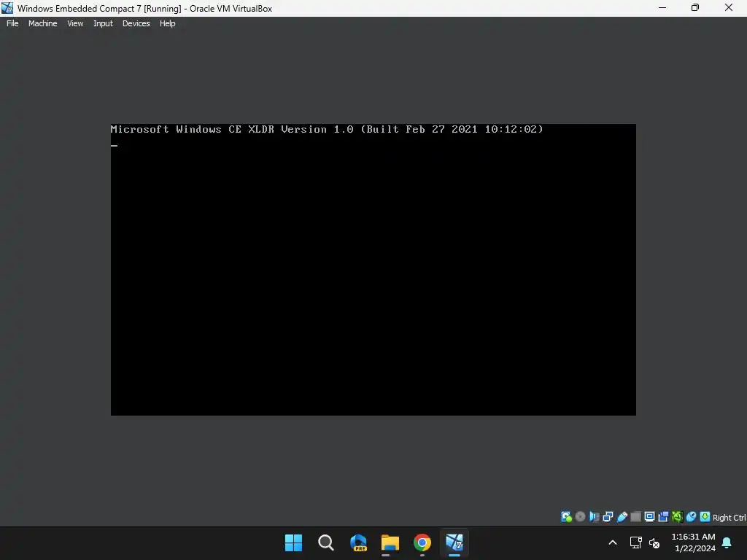Close the VirtualBox VM window
Viewport: 747px width, 560px height.
tap(729, 8)
